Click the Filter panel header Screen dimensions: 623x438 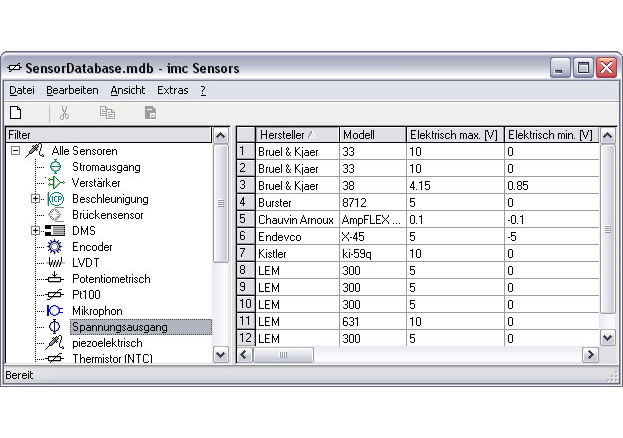(x=109, y=135)
